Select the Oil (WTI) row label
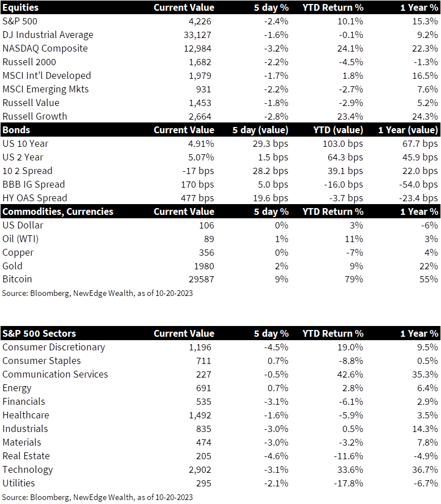Viewport: 441px width, 504px height. [20, 239]
